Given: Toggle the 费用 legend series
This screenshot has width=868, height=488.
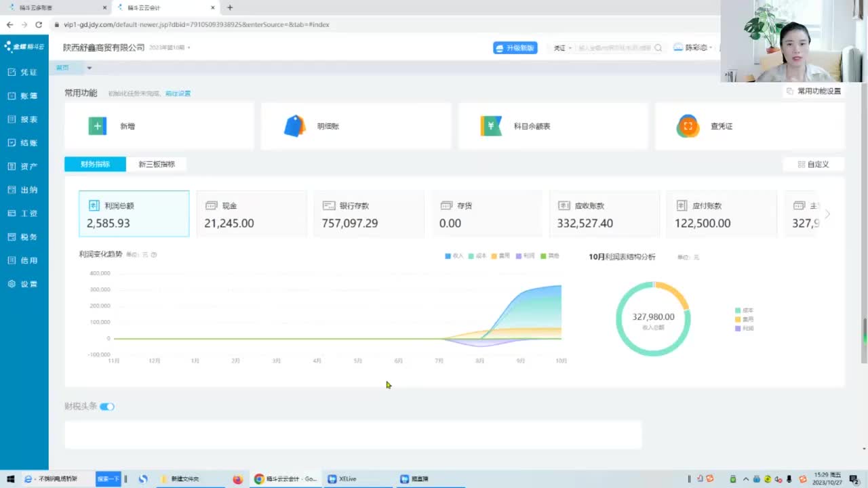Looking at the screenshot, I should (x=500, y=256).
